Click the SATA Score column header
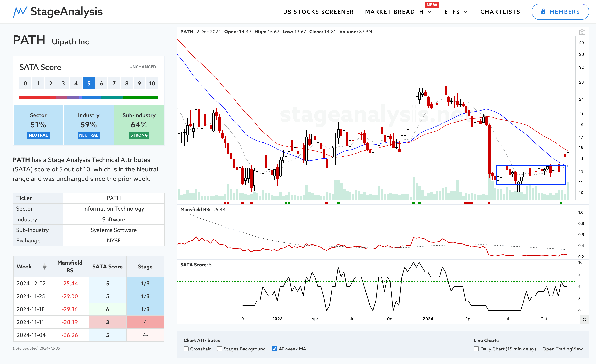Image resolution: width=596 pixels, height=364 pixels. tap(107, 267)
